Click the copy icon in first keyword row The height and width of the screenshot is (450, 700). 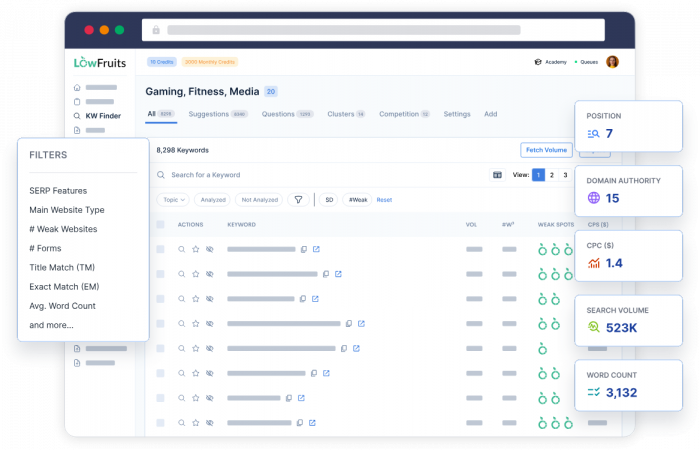click(304, 249)
